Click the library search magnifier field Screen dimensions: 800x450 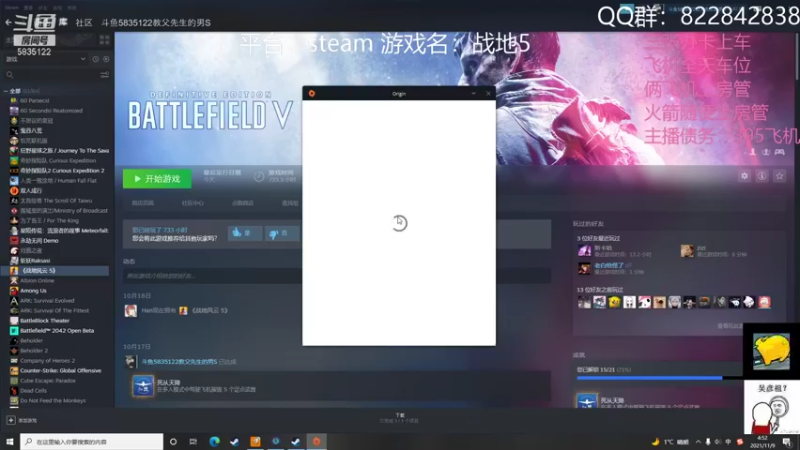[x=51, y=75]
